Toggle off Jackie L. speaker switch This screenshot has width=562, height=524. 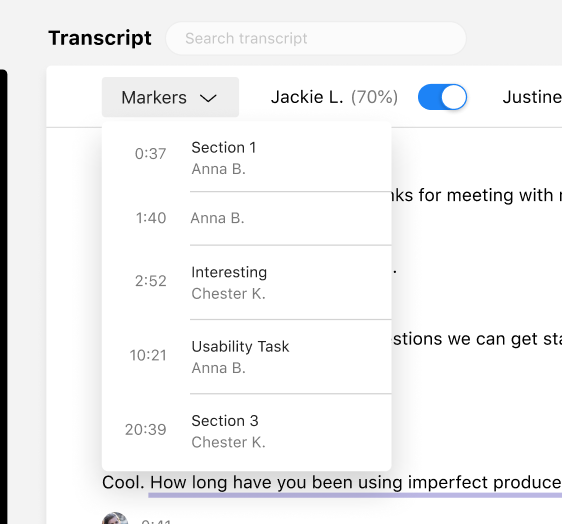pos(442,97)
